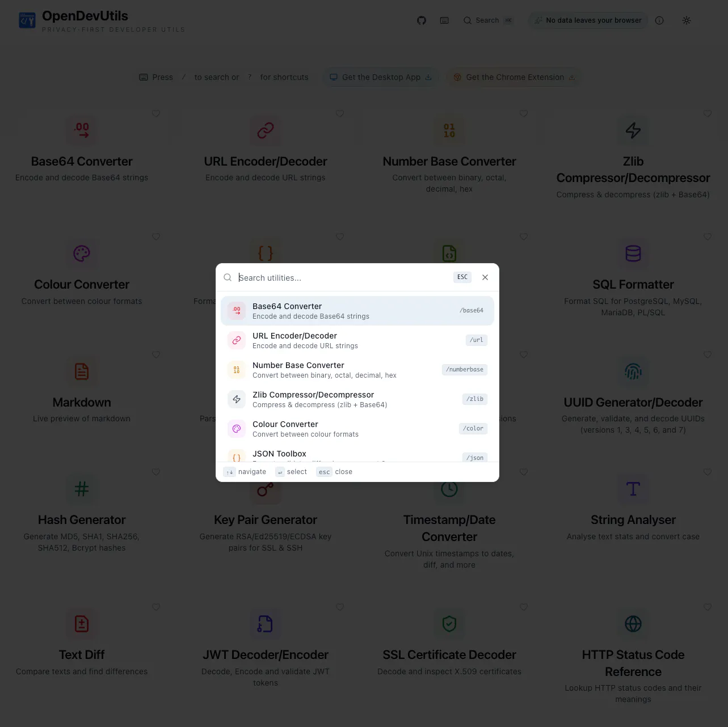
Task: Open the Colour Converter palette card icon
Action: pos(82,253)
